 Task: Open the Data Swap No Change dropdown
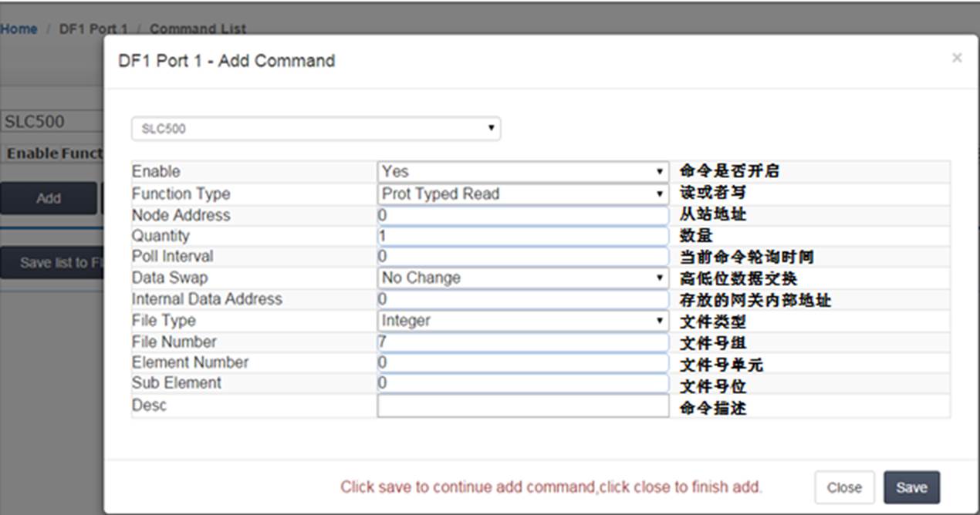(x=523, y=278)
